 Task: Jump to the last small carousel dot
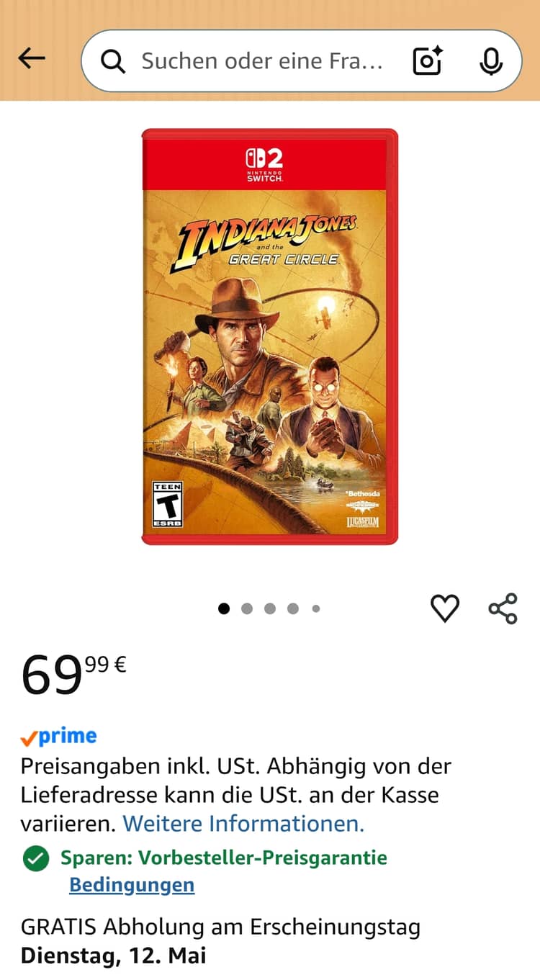316,608
